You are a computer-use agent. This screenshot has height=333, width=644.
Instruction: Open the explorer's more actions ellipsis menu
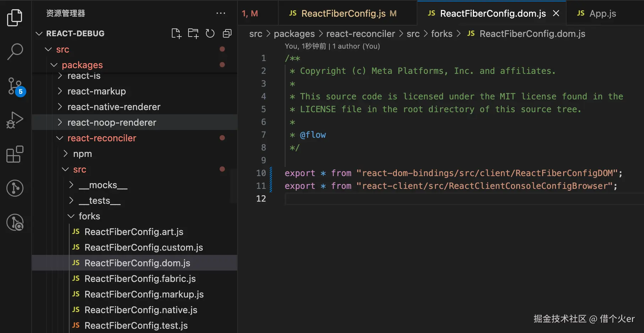pyautogui.click(x=221, y=13)
